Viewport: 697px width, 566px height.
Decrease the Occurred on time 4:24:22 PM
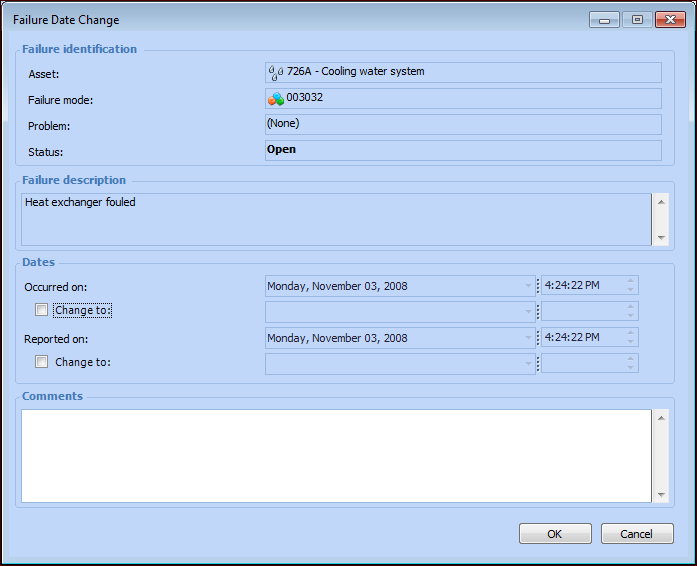point(630,290)
